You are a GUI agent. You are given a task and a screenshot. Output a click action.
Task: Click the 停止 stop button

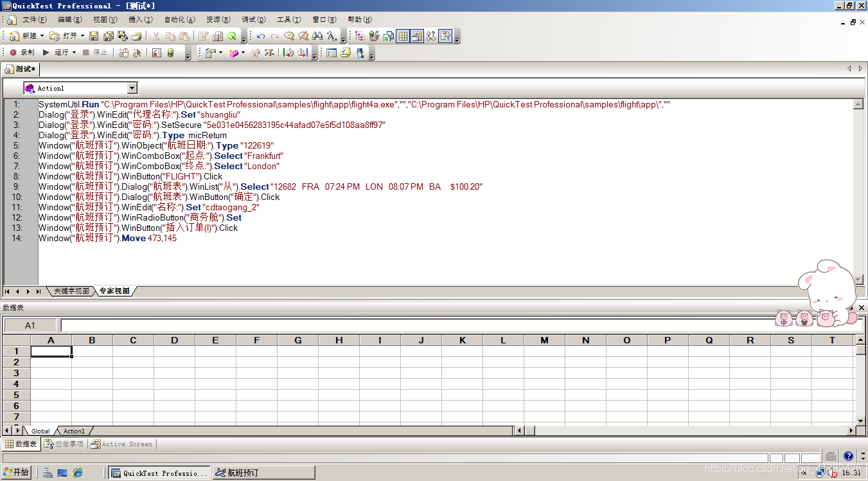pos(95,53)
